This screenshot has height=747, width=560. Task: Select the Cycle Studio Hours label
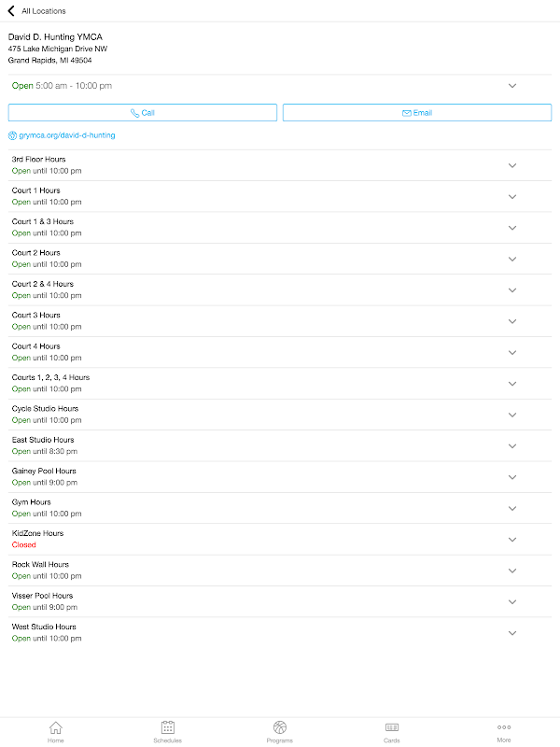click(45, 409)
